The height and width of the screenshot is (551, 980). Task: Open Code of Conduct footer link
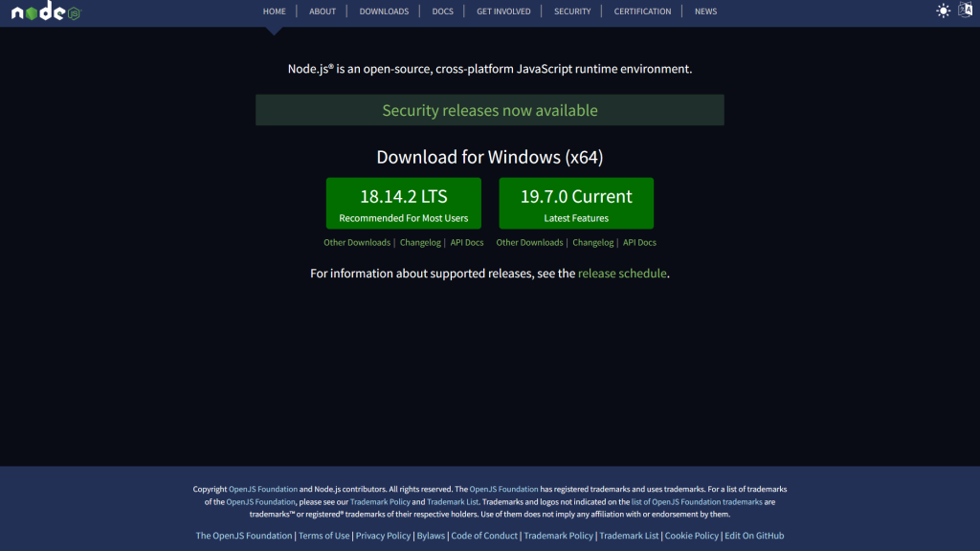click(x=484, y=536)
